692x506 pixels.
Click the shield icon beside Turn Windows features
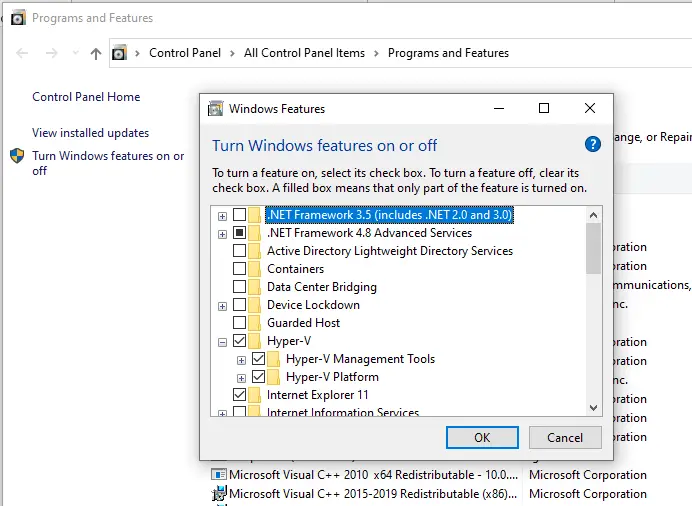pos(17,156)
